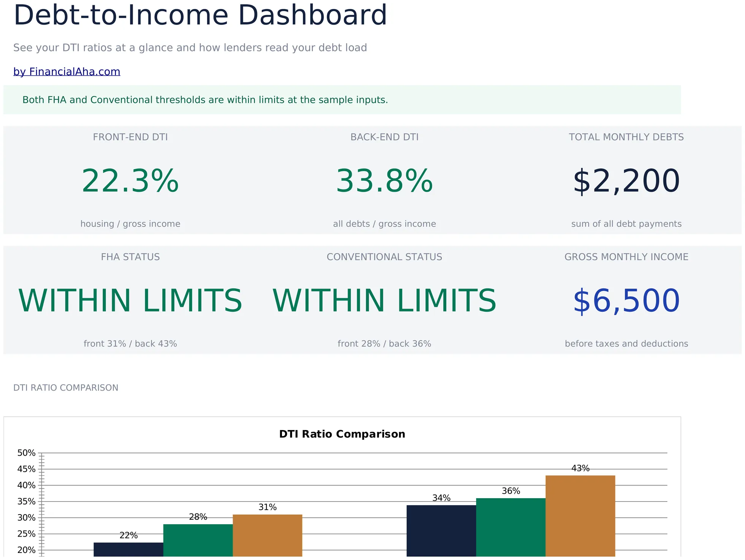
Task: Select the GROSS MONTHLY INCOME heading
Action: (627, 257)
